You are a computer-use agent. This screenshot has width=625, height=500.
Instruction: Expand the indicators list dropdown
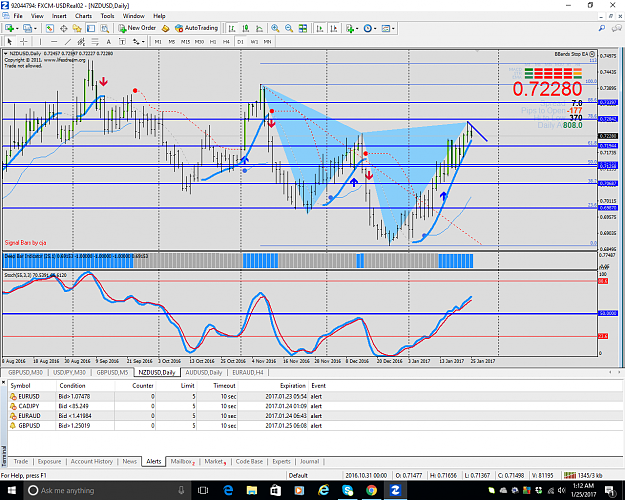(357, 28)
